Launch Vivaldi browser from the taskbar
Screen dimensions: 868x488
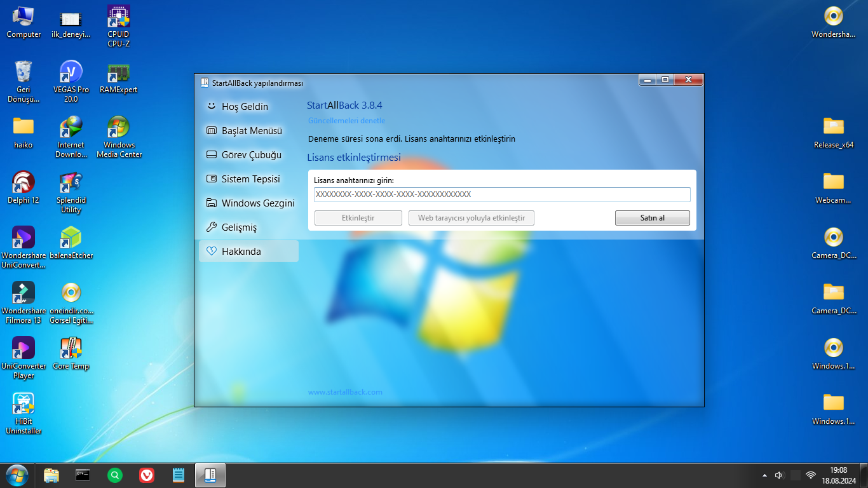tap(147, 475)
